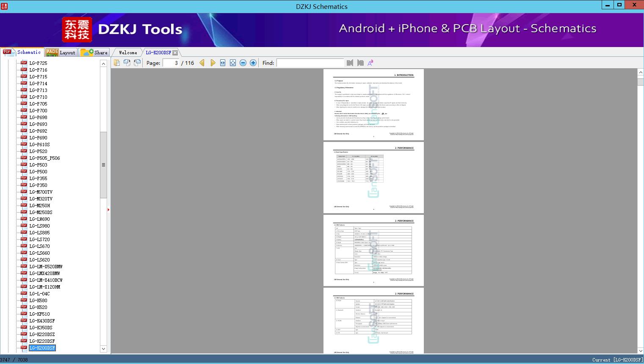644x364 pixels.
Task: Select LG-LMX420BMW in the list
Action: [44, 273]
